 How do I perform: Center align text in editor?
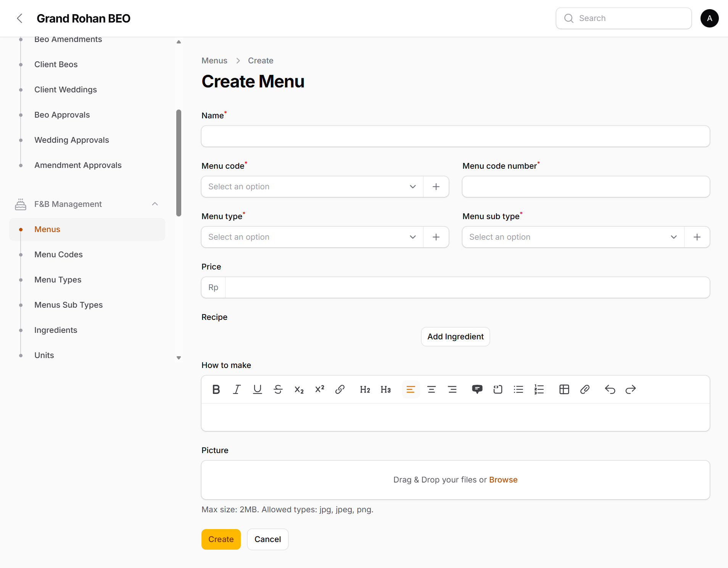point(432,389)
